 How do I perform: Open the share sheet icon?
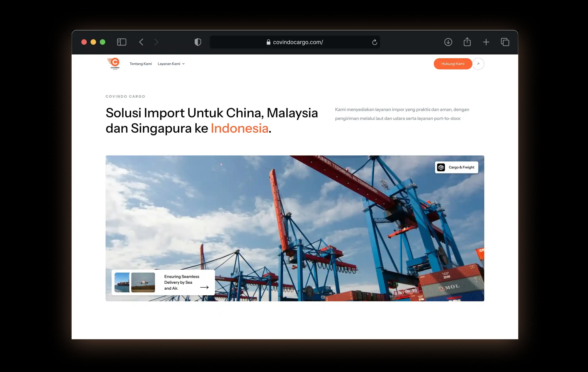coord(467,42)
